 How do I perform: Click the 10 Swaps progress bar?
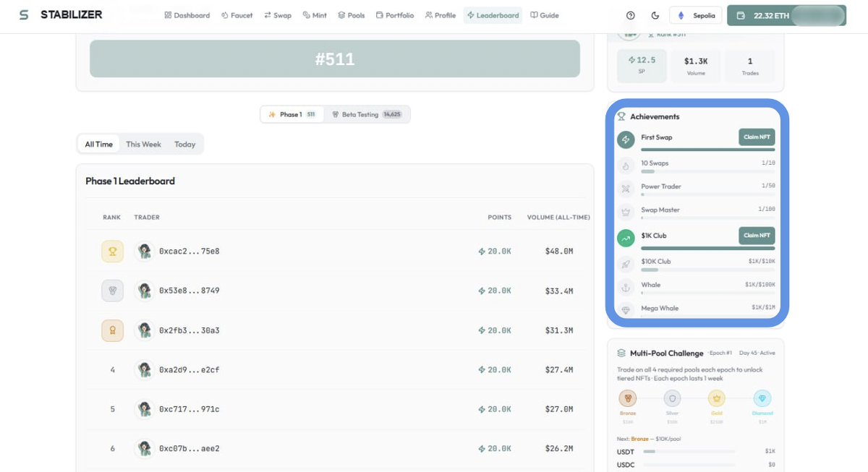(x=708, y=172)
